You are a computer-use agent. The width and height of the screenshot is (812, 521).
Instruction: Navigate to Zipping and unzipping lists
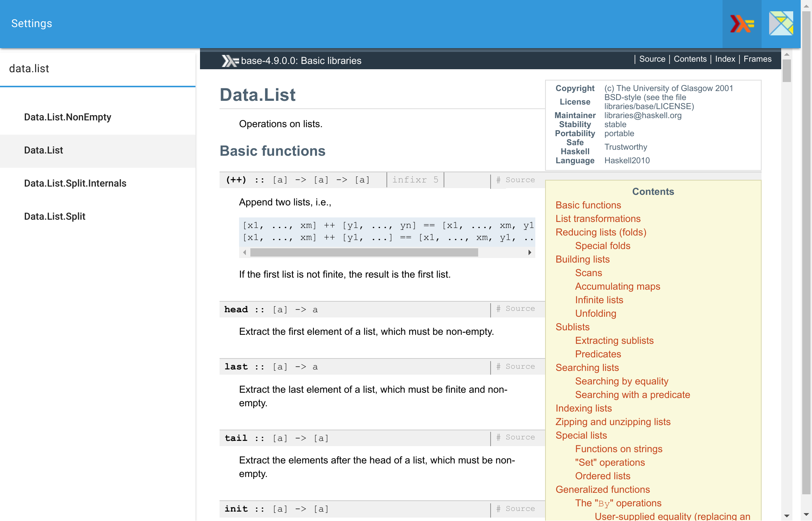pyautogui.click(x=612, y=422)
